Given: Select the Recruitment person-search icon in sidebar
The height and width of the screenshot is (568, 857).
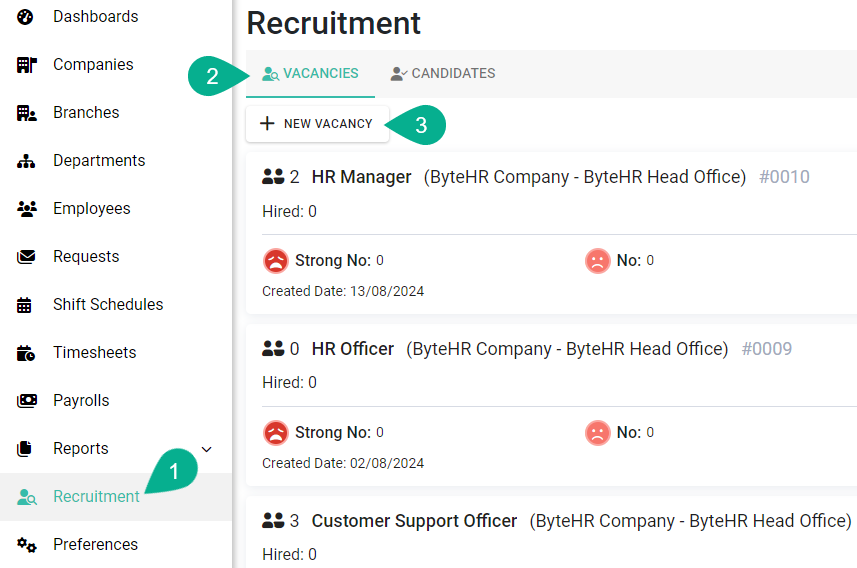Looking at the screenshot, I should coord(26,497).
